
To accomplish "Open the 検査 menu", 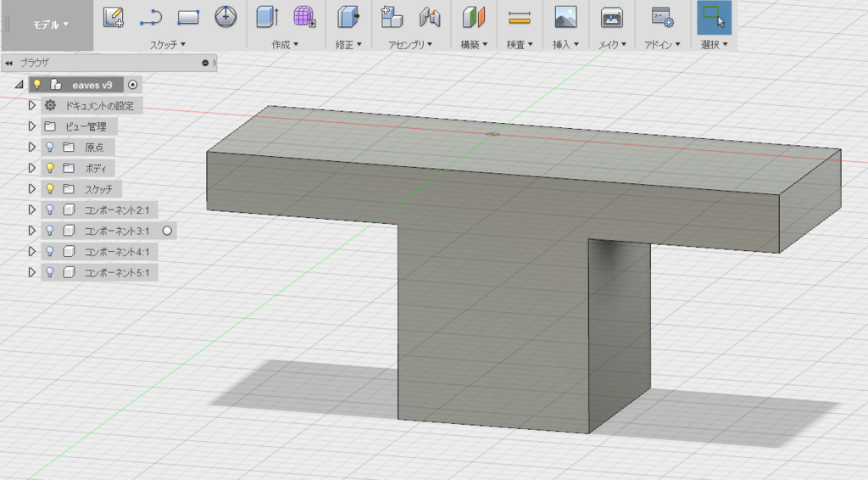I will pyautogui.click(x=520, y=45).
